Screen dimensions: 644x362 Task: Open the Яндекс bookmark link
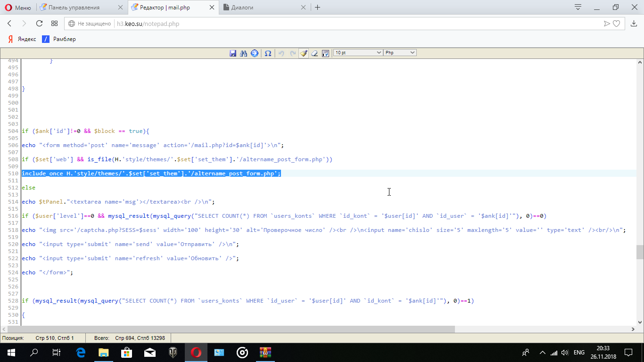click(22, 39)
